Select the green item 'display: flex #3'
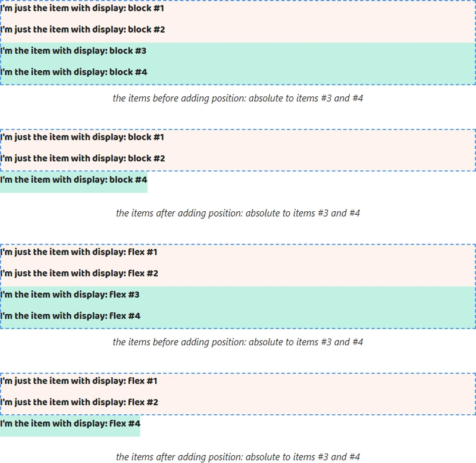Viewport: 476px width, 463px height. point(237,297)
